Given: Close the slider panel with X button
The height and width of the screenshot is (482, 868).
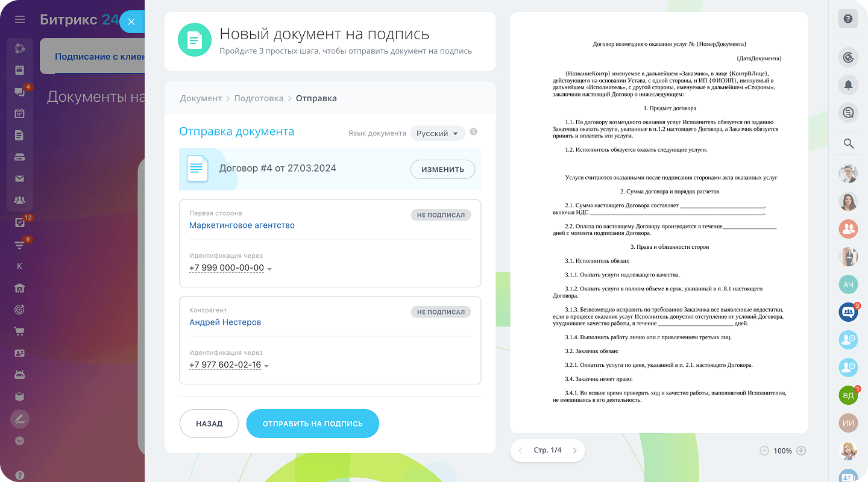Looking at the screenshot, I should click(131, 22).
